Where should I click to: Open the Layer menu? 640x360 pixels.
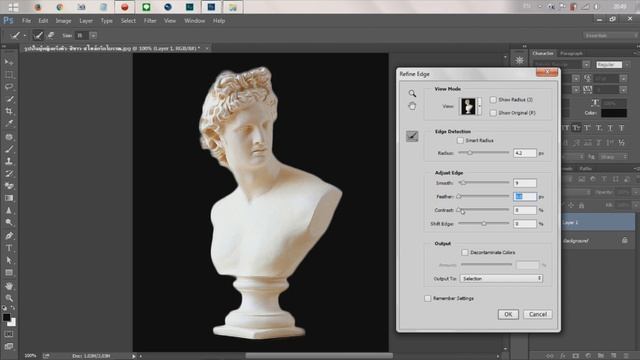[x=86, y=20]
